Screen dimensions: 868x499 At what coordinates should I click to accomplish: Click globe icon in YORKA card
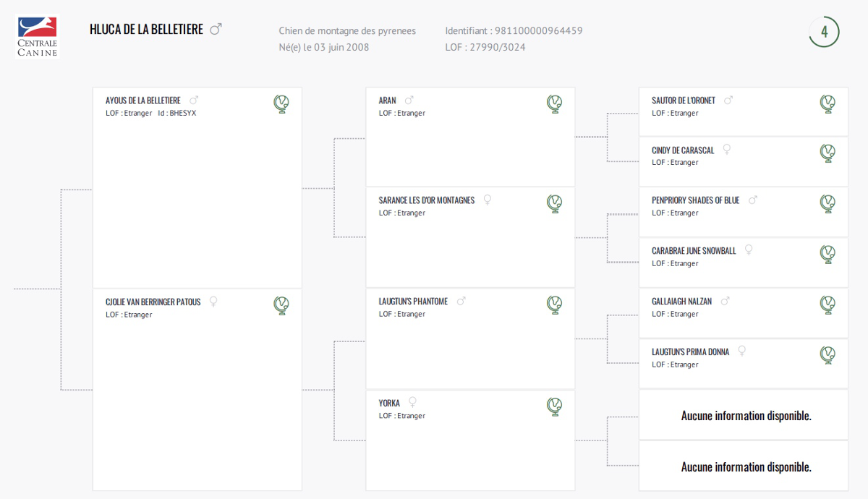click(555, 406)
